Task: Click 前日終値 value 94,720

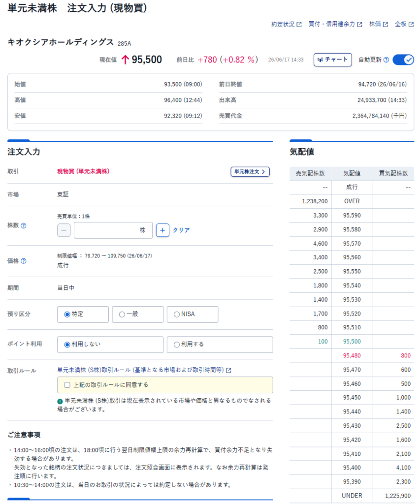Action: pos(383,85)
